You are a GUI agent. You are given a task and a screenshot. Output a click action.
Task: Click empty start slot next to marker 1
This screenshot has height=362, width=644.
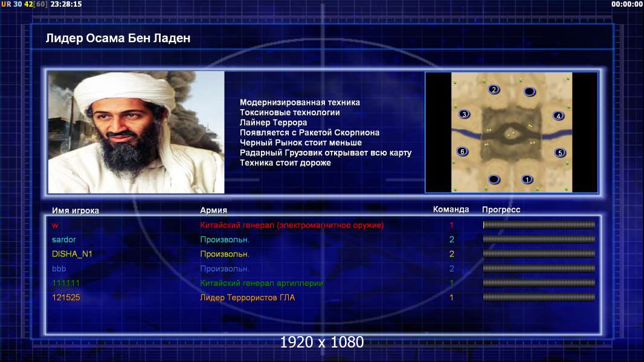[494, 179]
